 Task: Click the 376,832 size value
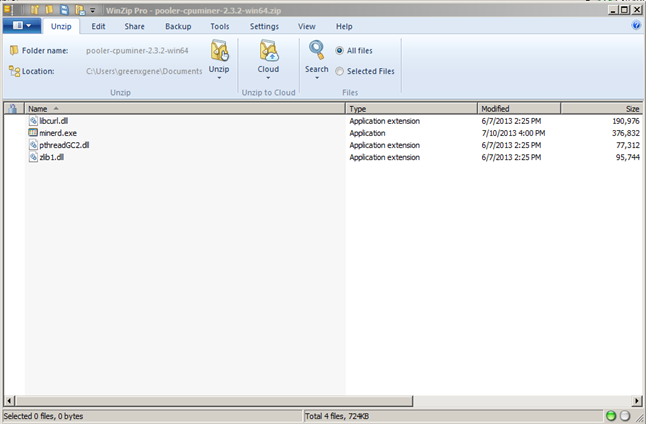point(626,133)
